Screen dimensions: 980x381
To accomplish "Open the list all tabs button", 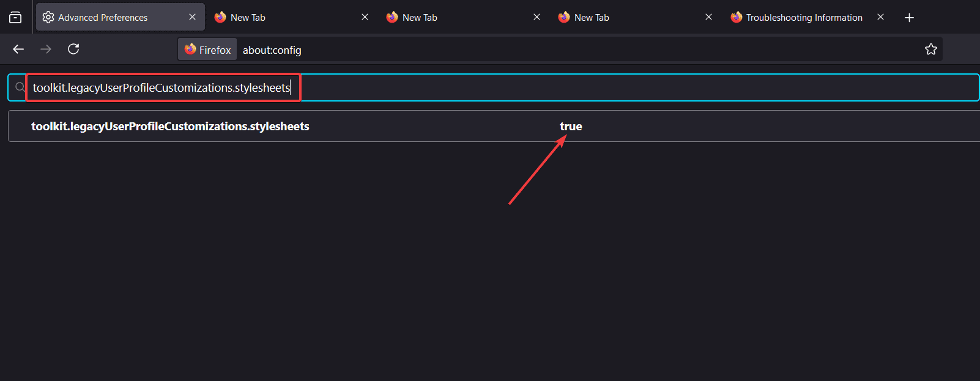I will pyautogui.click(x=15, y=18).
